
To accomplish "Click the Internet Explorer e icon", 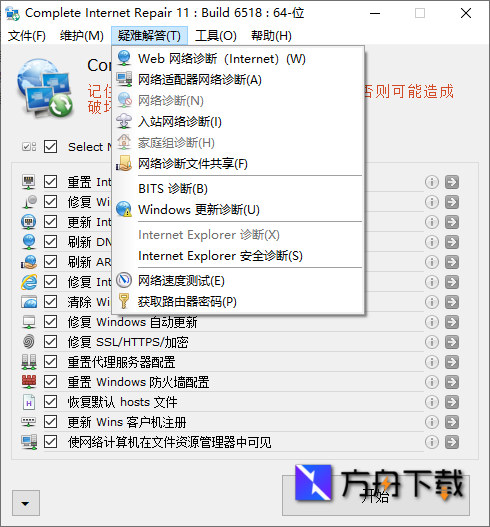I will (x=29, y=282).
